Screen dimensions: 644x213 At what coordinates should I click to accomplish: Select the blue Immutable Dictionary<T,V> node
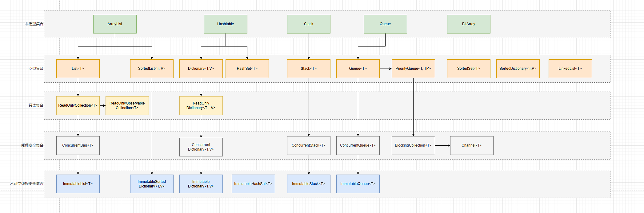click(201, 184)
